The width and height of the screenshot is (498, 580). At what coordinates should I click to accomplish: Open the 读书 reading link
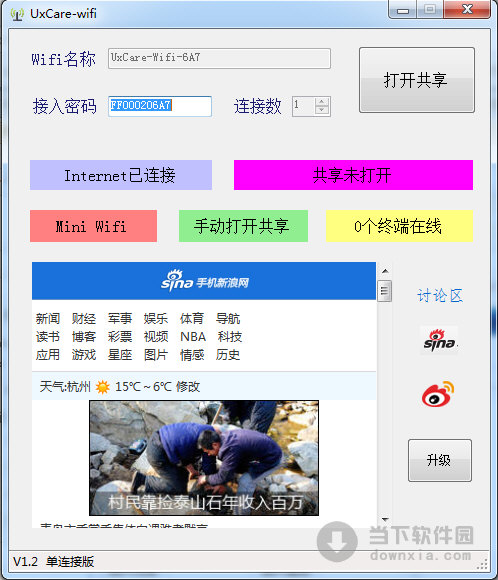[48, 337]
